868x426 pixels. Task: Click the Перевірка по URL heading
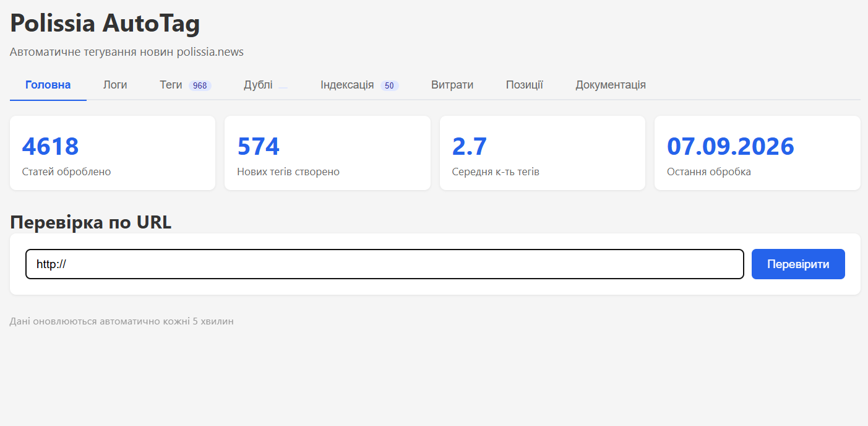90,222
